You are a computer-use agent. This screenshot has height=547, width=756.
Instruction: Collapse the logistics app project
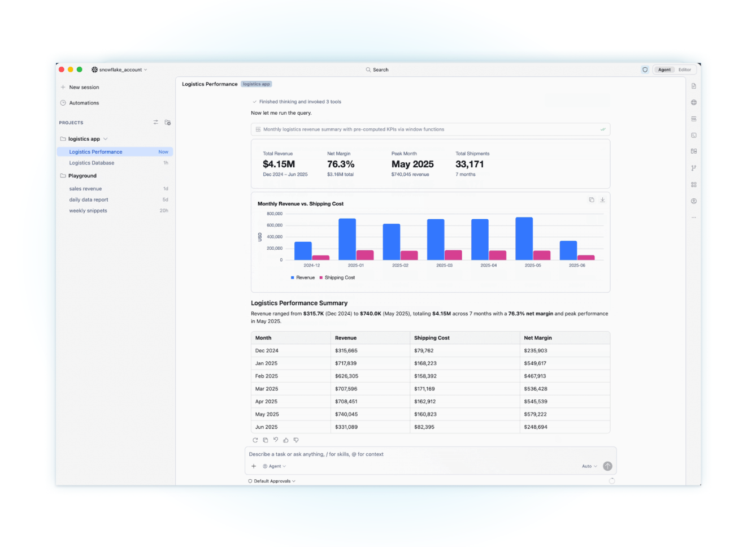click(84, 138)
